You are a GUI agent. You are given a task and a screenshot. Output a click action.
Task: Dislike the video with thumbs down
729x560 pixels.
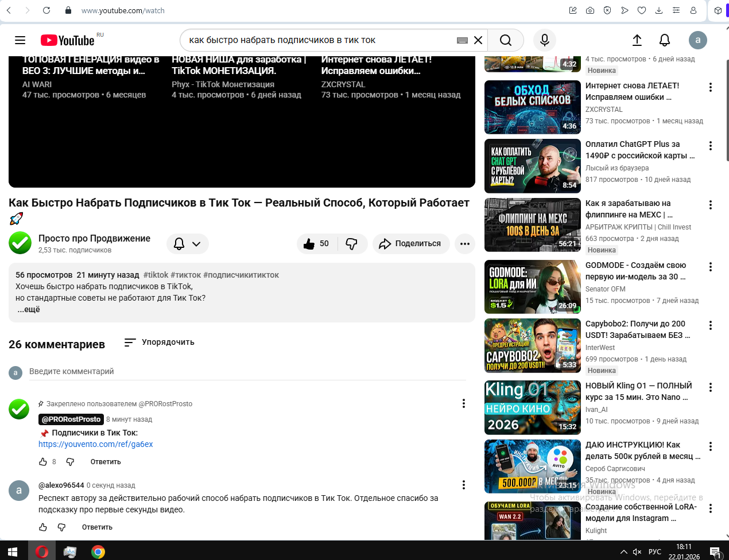point(351,244)
